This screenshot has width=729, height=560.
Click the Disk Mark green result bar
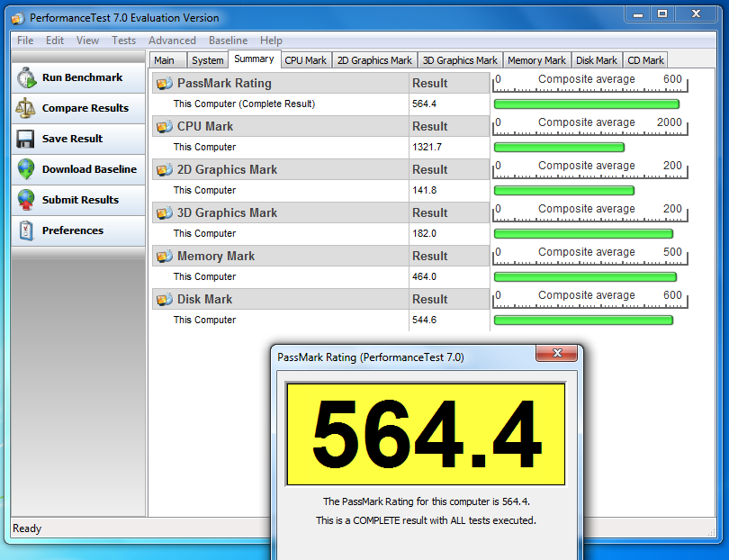click(x=583, y=321)
